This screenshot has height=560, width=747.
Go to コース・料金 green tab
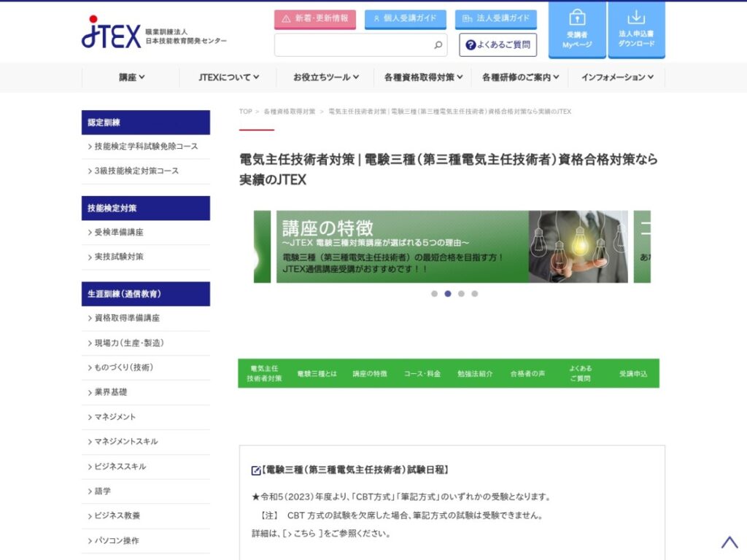click(422, 373)
